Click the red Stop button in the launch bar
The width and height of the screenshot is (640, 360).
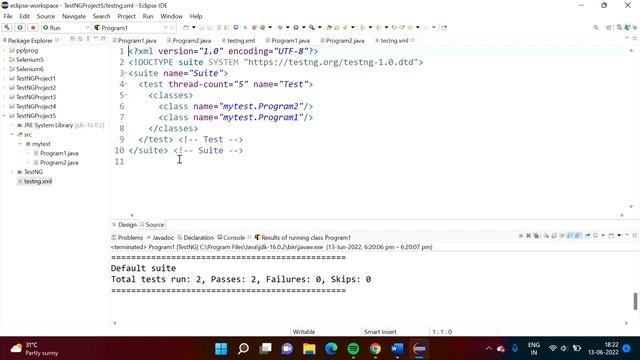[x=33, y=27]
